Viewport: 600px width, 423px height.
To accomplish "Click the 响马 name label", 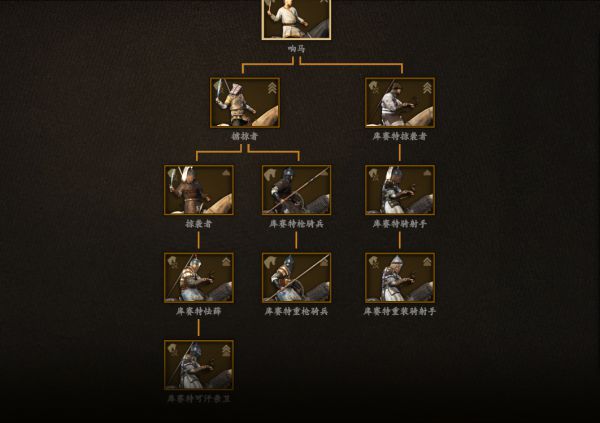I will (297, 49).
